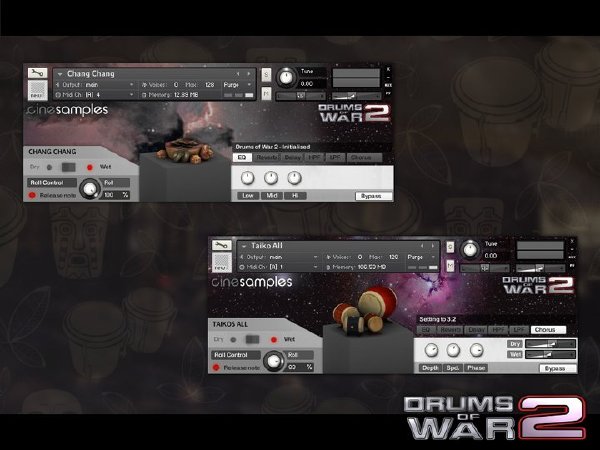600x450 pixels.
Task: Select the EQ tab in Taiko All
Action: point(426,329)
